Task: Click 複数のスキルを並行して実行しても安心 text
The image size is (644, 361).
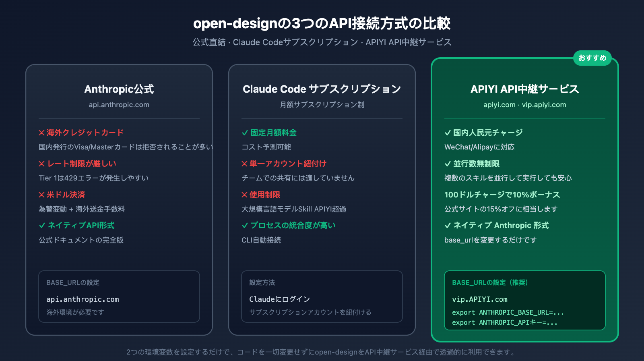Action: coord(508,178)
